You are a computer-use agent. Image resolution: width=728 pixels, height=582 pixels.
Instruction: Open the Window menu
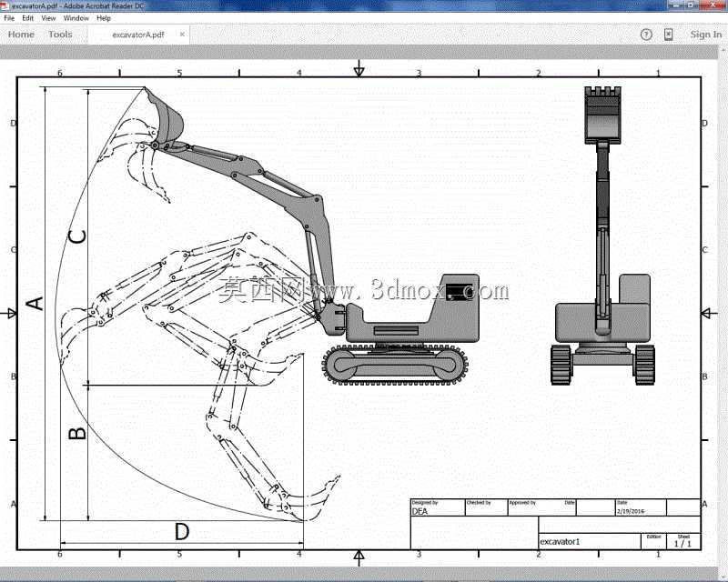(x=76, y=18)
